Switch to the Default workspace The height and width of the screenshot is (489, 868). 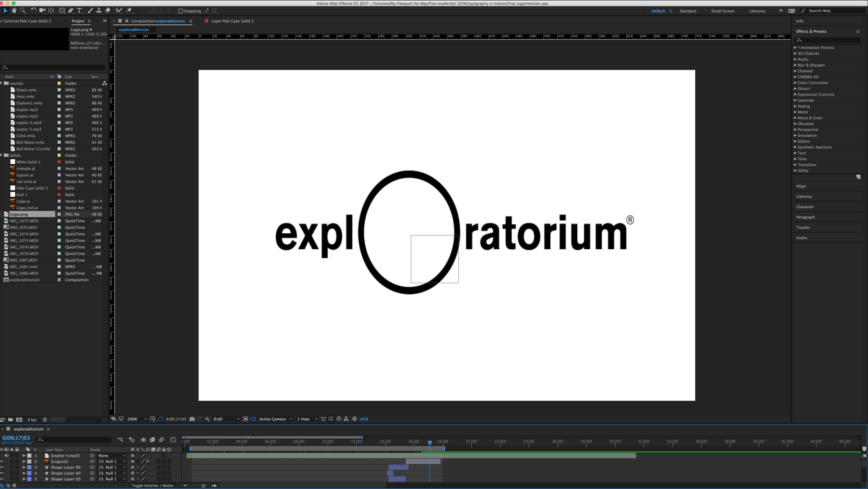click(658, 11)
